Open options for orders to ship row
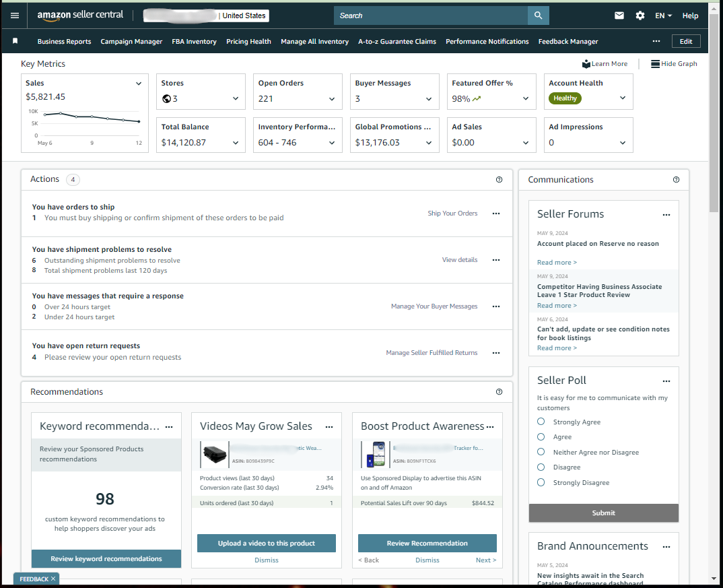 [x=496, y=214]
